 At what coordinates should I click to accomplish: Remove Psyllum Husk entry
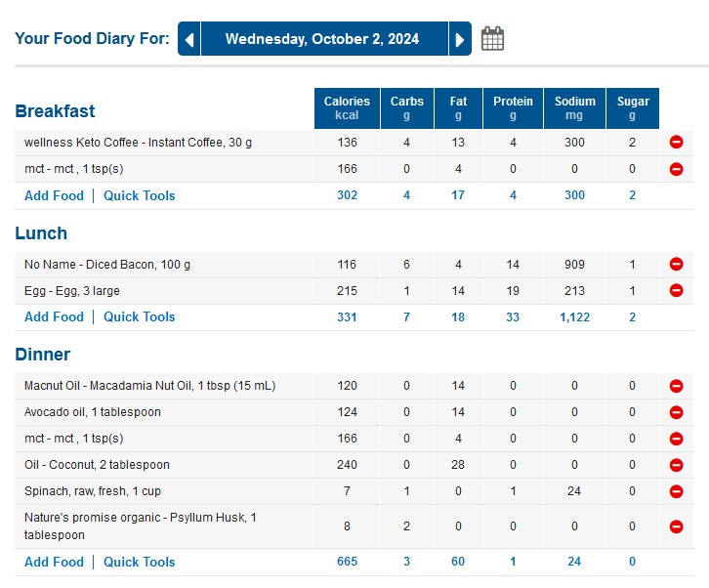(x=676, y=526)
